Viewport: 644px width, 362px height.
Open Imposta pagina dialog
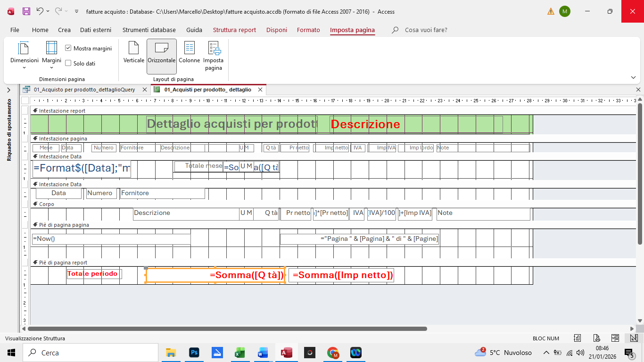pyautogui.click(x=214, y=55)
